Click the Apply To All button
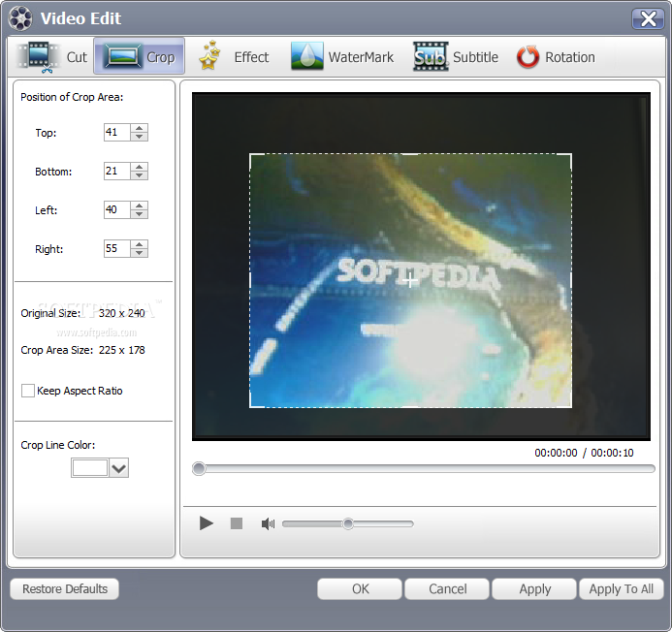The width and height of the screenshot is (672, 632). pos(621,588)
